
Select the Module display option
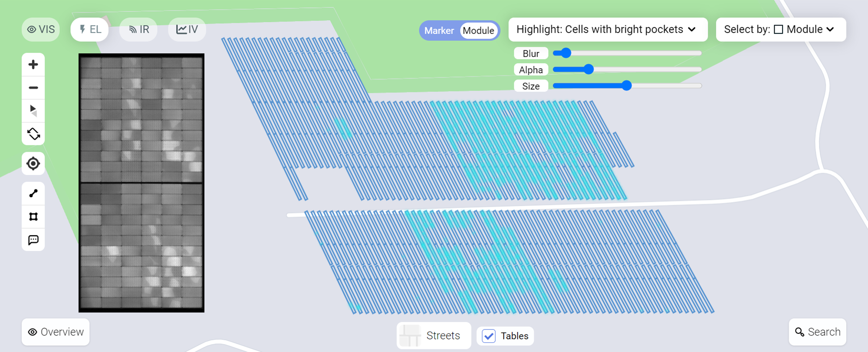[478, 31]
